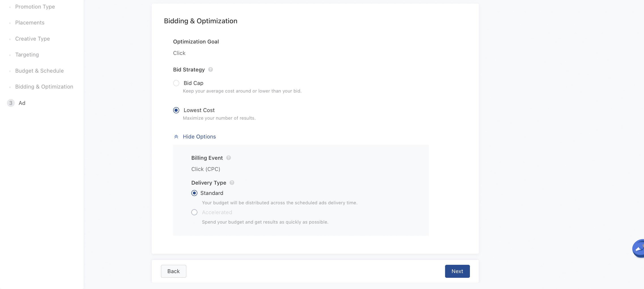The width and height of the screenshot is (644, 289).
Task: Click the step 3 number badge
Action: [x=11, y=103]
